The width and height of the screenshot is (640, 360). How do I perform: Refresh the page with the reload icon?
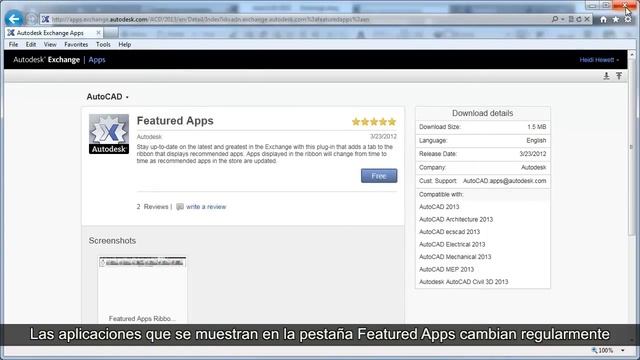(x=579, y=19)
